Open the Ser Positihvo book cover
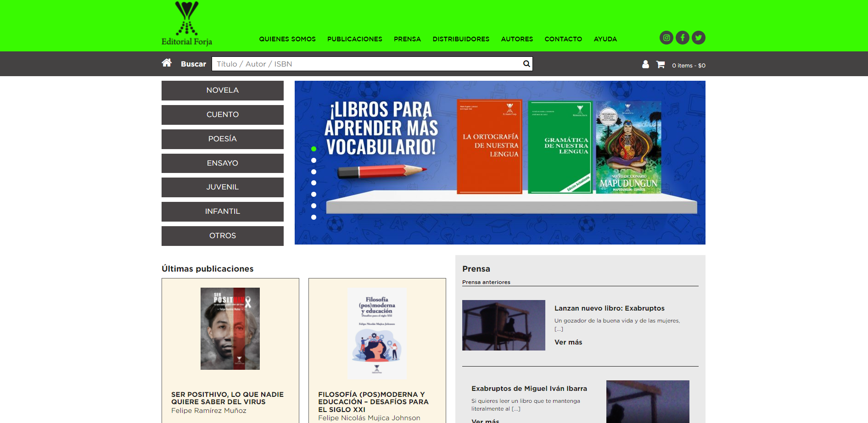 point(230,328)
